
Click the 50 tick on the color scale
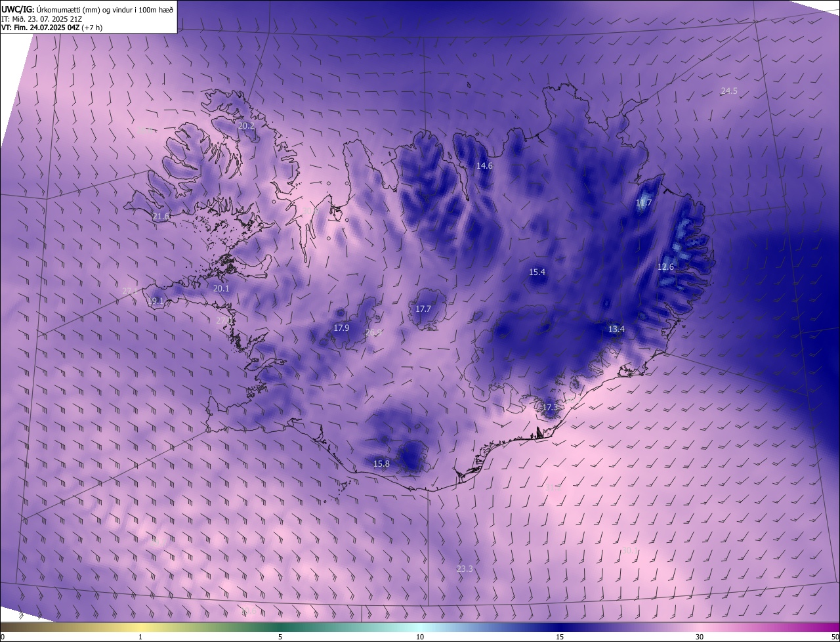click(x=835, y=637)
